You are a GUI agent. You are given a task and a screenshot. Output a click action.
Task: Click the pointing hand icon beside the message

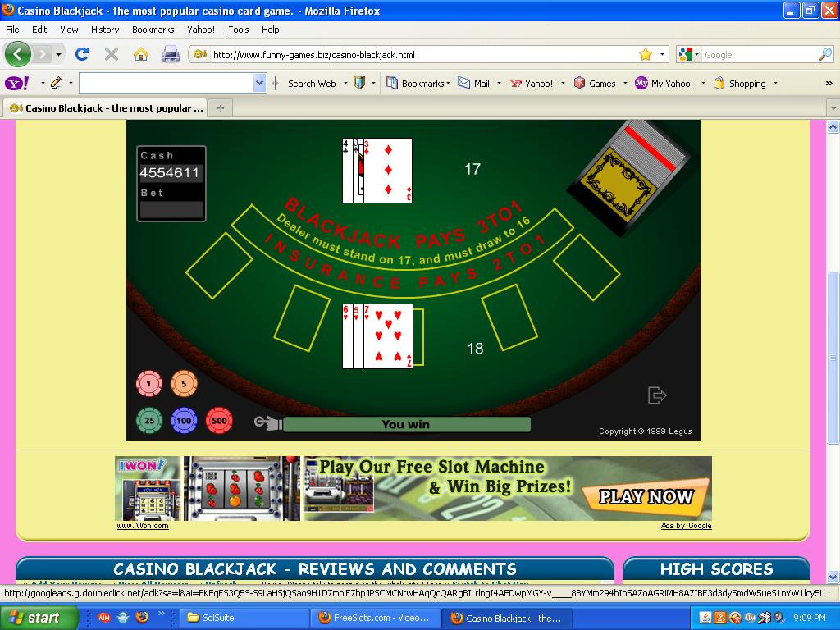(x=268, y=423)
